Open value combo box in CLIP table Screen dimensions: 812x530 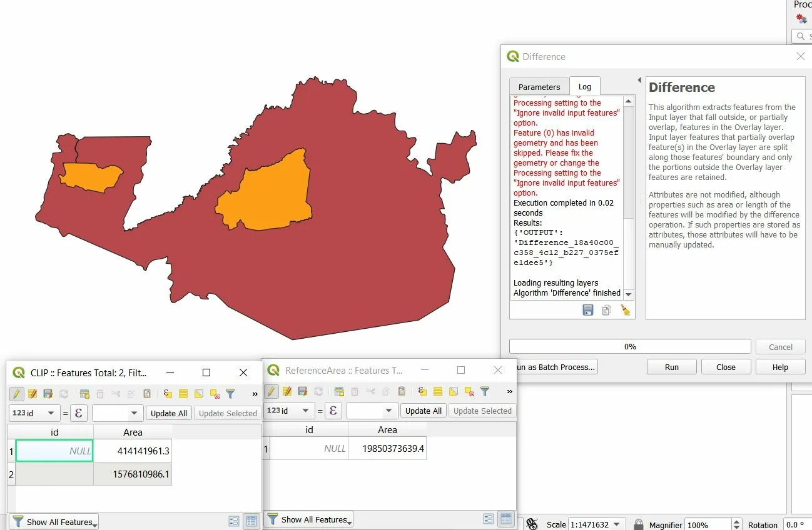(118, 413)
